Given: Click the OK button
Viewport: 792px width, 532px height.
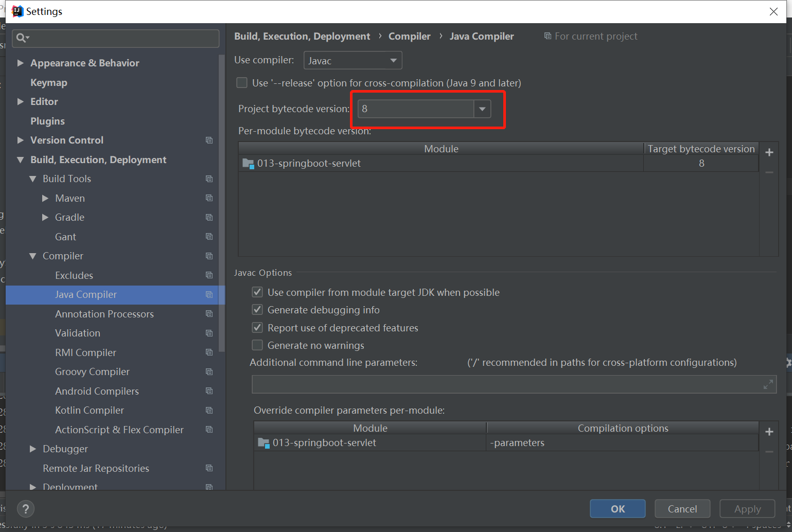Looking at the screenshot, I should click(x=618, y=509).
